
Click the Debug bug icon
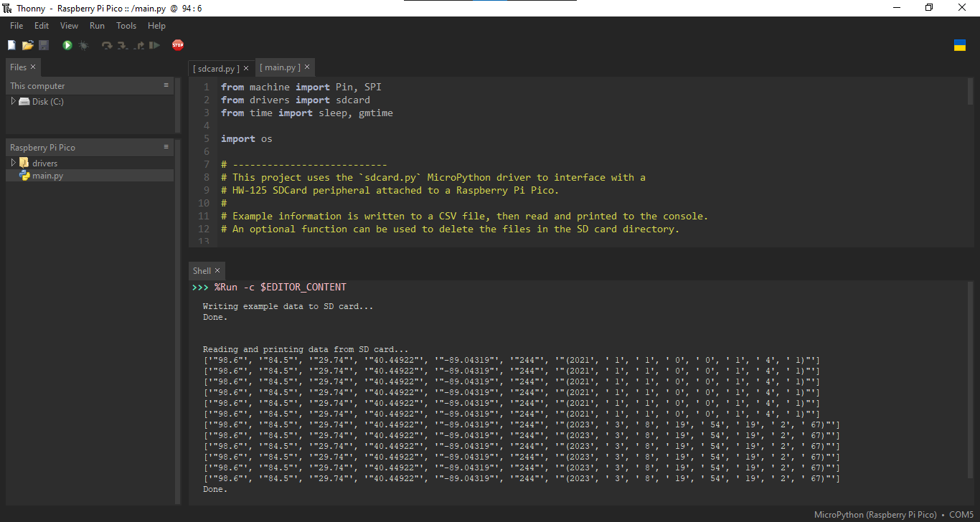click(x=83, y=45)
